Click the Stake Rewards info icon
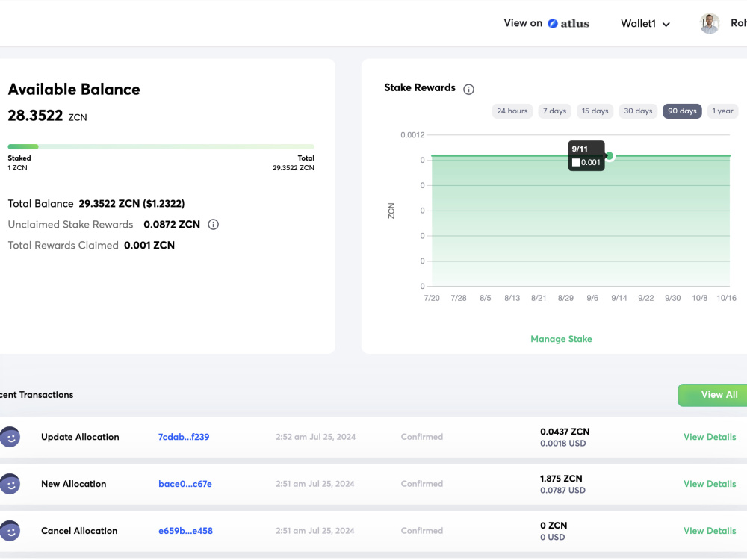747x560 pixels. click(x=468, y=88)
